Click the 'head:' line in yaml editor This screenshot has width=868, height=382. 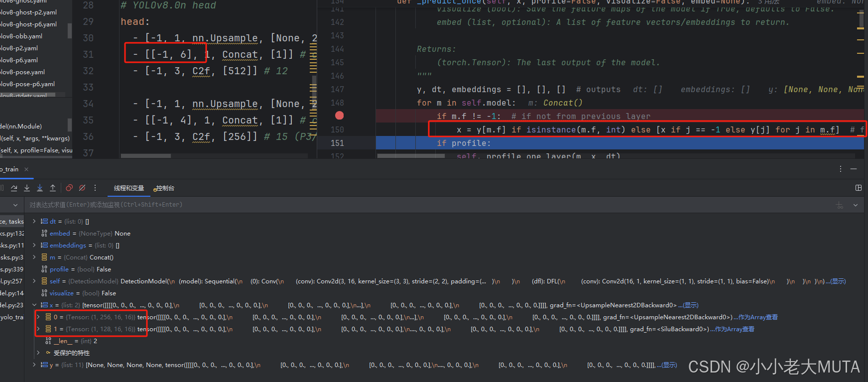pyautogui.click(x=135, y=21)
